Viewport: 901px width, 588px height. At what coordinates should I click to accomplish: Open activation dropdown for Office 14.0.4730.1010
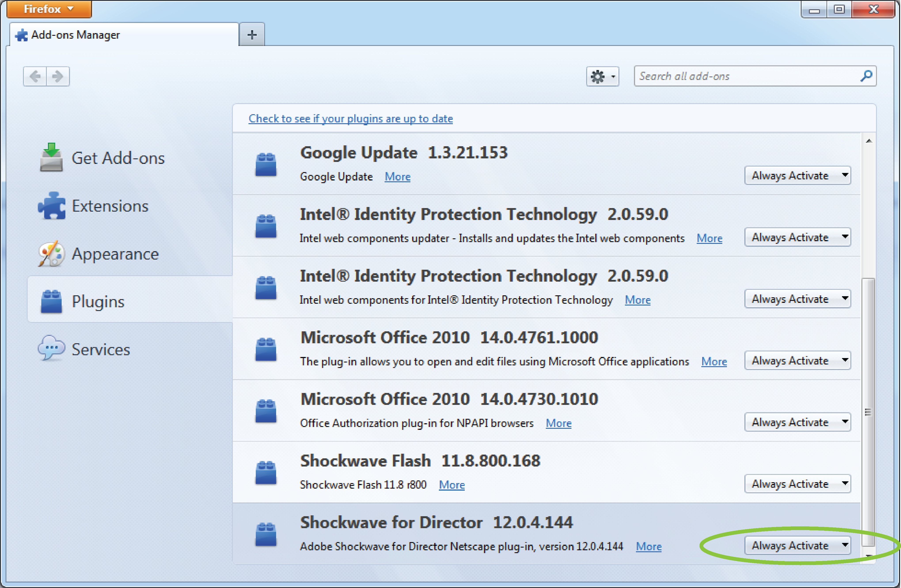tap(798, 422)
